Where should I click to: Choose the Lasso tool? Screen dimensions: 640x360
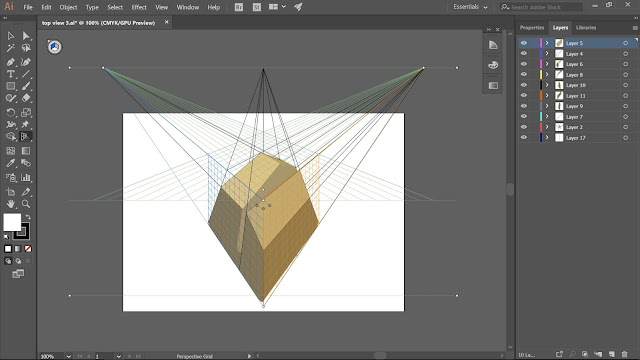pyautogui.click(x=26, y=48)
